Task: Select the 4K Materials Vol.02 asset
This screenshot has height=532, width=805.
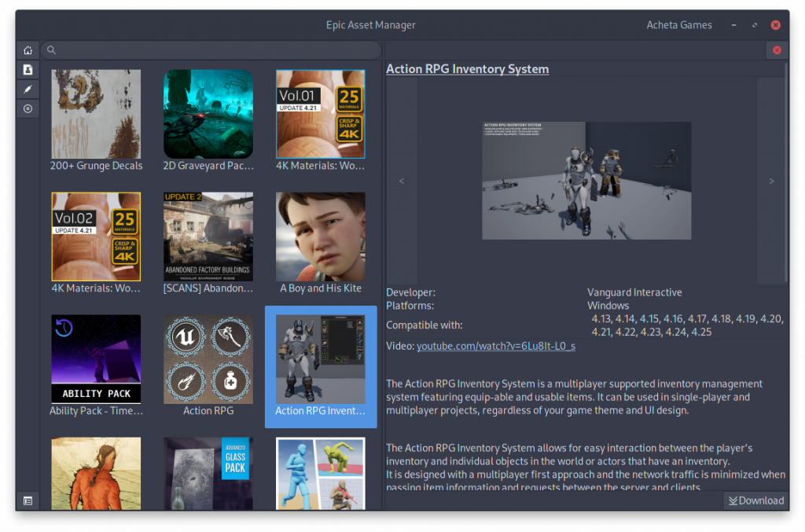Action: [96, 244]
